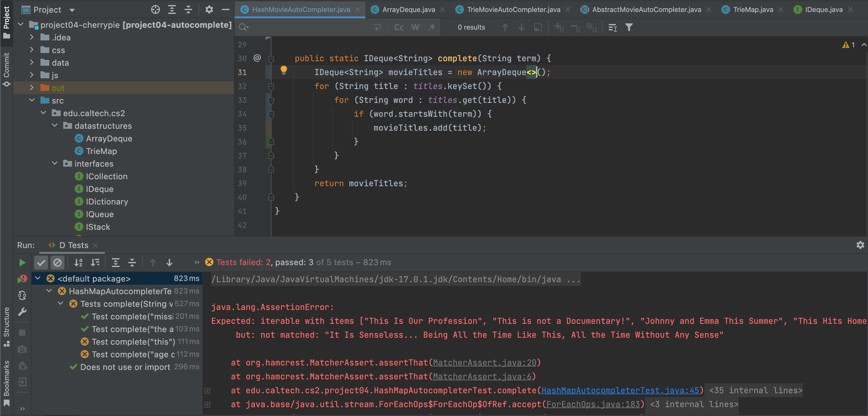This screenshot has height=416, width=868.
Task: Open the Project view dropdown
Action: pos(72,10)
